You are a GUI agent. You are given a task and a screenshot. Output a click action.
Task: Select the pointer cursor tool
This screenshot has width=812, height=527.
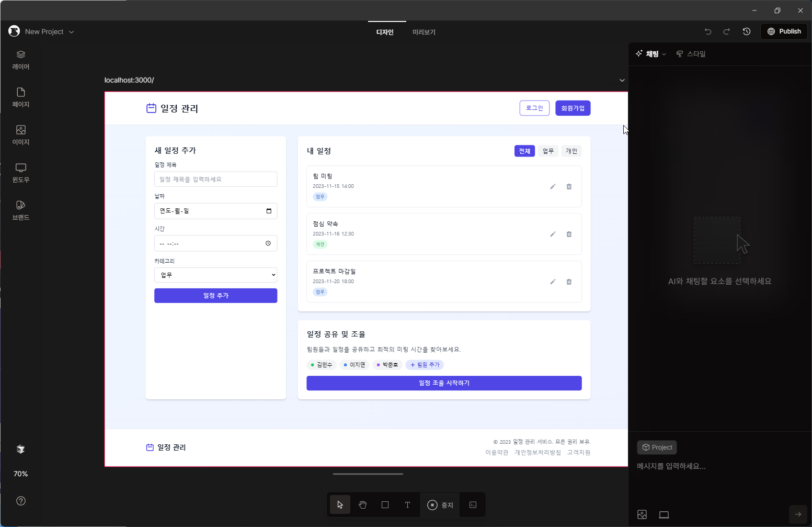pyautogui.click(x=340, y=504)
